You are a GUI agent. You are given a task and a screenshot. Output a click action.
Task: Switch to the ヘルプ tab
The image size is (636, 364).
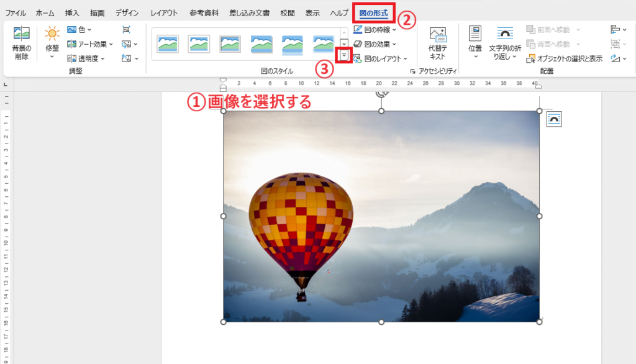tap(338, 13)
